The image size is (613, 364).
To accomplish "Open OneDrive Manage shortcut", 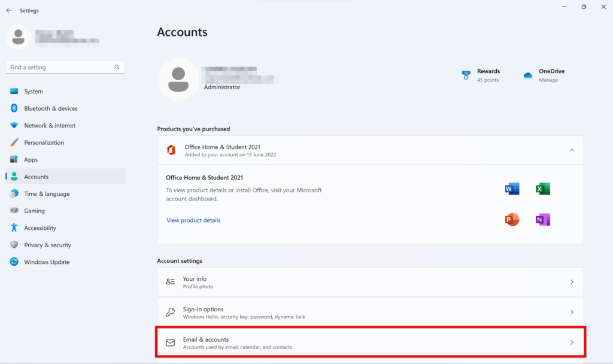I will [544, 75].
